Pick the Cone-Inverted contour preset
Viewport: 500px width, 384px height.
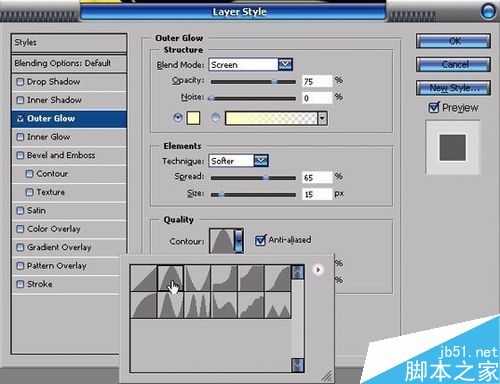point(197,278)
